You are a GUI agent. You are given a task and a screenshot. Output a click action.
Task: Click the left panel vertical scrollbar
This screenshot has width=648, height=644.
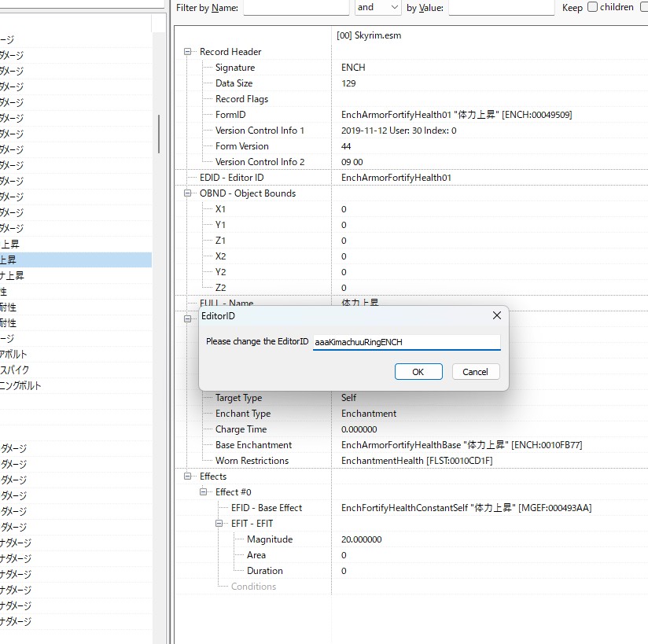159,134
